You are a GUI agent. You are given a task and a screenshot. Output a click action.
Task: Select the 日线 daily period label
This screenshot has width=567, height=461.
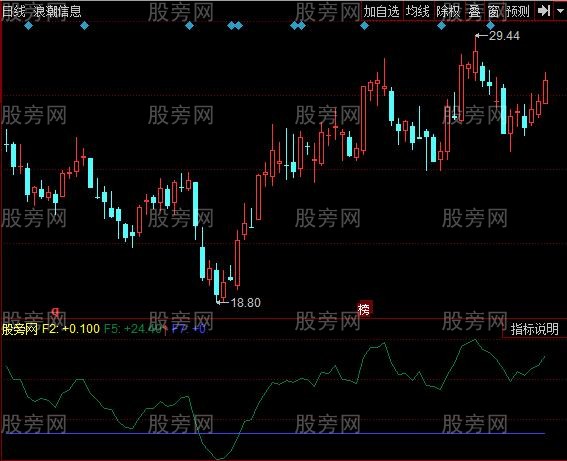click(x=14, y=11)
